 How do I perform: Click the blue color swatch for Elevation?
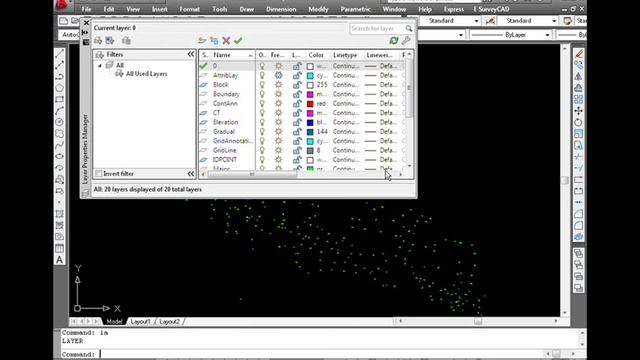(x=310, y=122)
